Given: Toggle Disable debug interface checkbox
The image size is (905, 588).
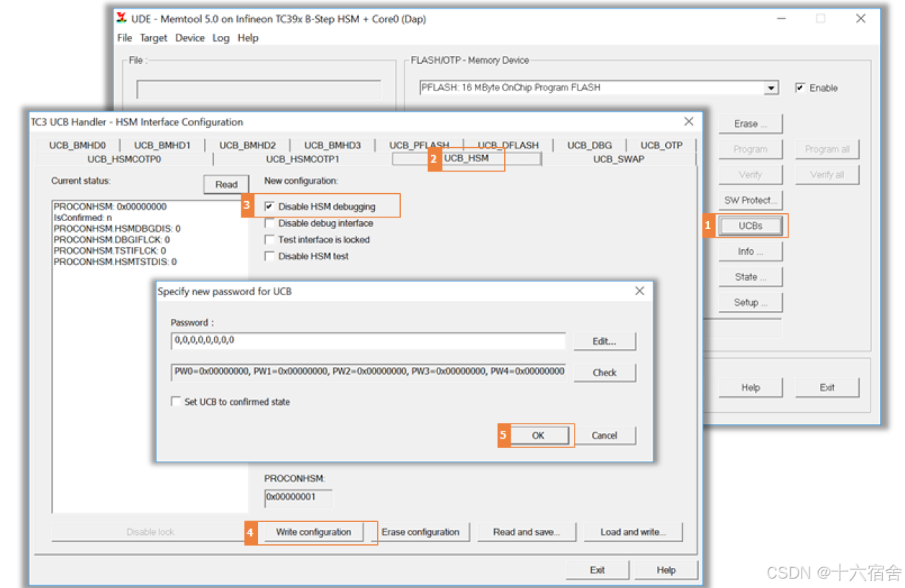Looking at the screenshot, I should [269, 223].
